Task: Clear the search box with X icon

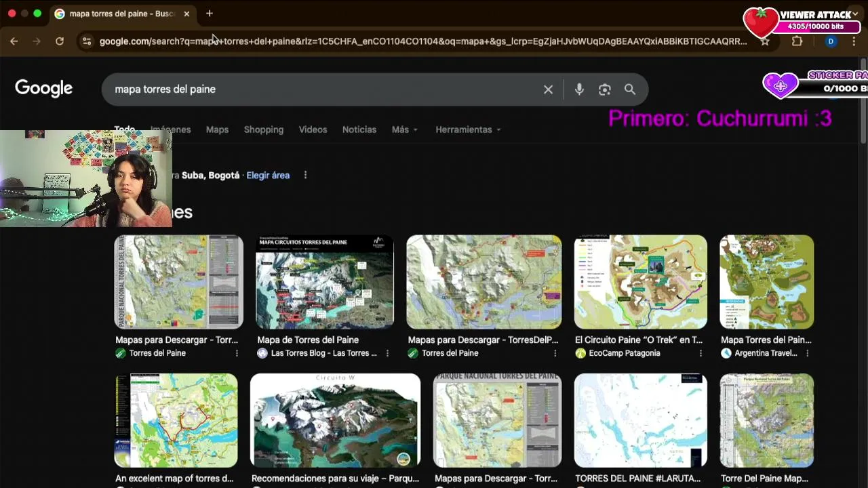Action: [548, 89]
